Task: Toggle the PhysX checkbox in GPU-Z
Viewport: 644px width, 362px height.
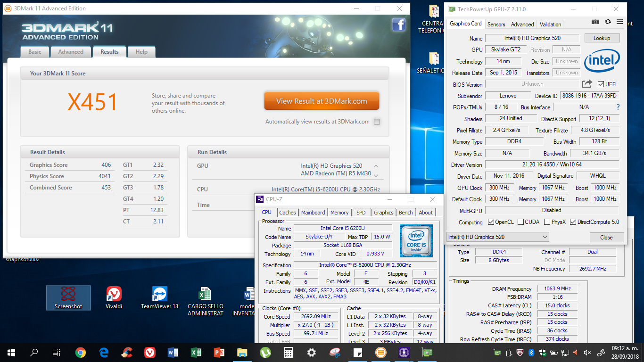Action: coord(547,222)
